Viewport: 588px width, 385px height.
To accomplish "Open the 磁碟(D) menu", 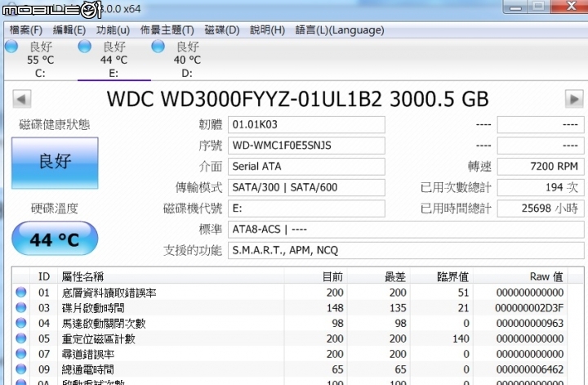I will click(222, 30).
